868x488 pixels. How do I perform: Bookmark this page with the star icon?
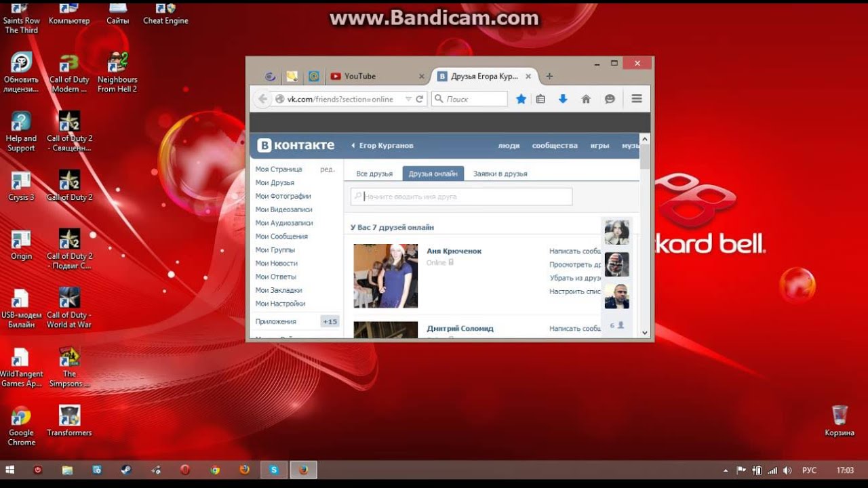[521, 99]
